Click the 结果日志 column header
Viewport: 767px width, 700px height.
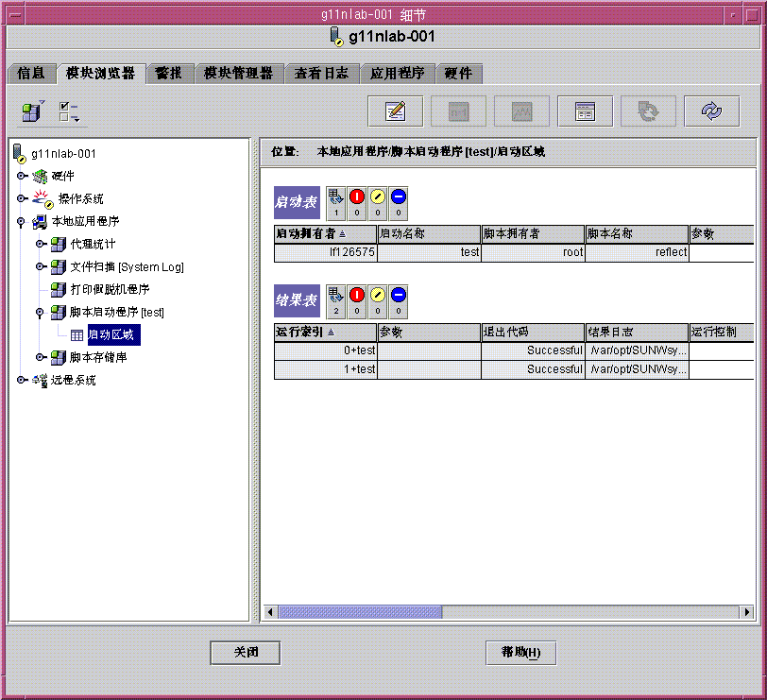point(637,333)
